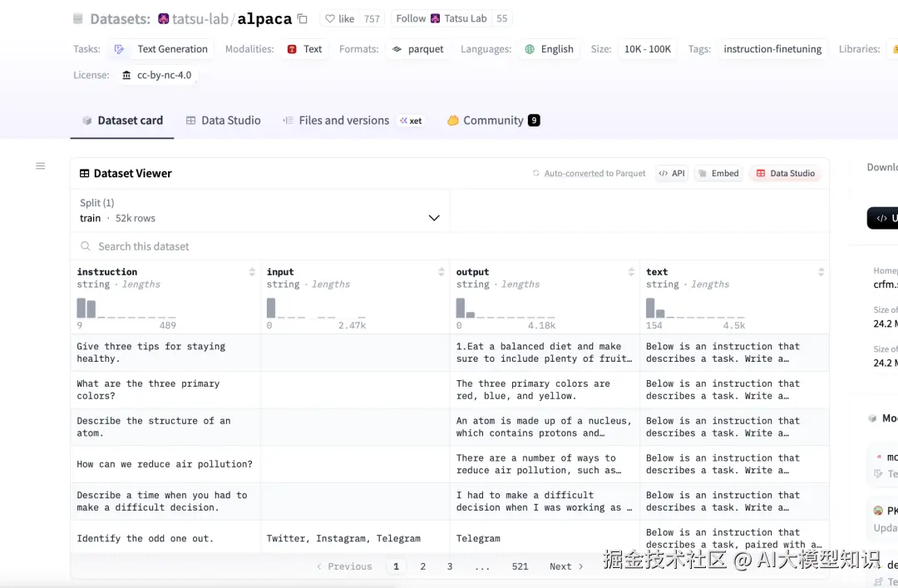Click the search magnifier icon

click(86, 246)
